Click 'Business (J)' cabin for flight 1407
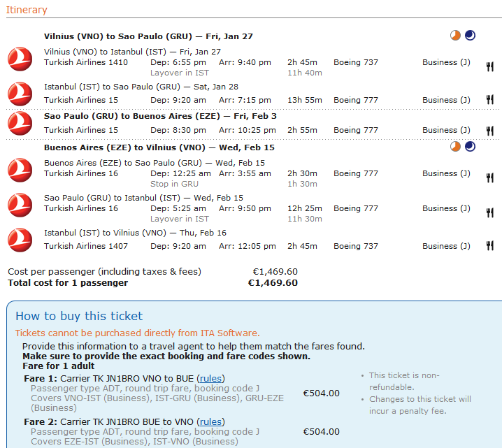Viewport: 502px width, 448px height. pyautogui.click(x=446, y=246)
